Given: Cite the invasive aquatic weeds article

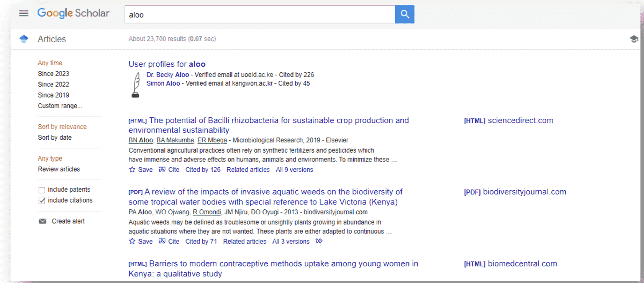Looking at the screenshot, I should (x=169, y=241).
